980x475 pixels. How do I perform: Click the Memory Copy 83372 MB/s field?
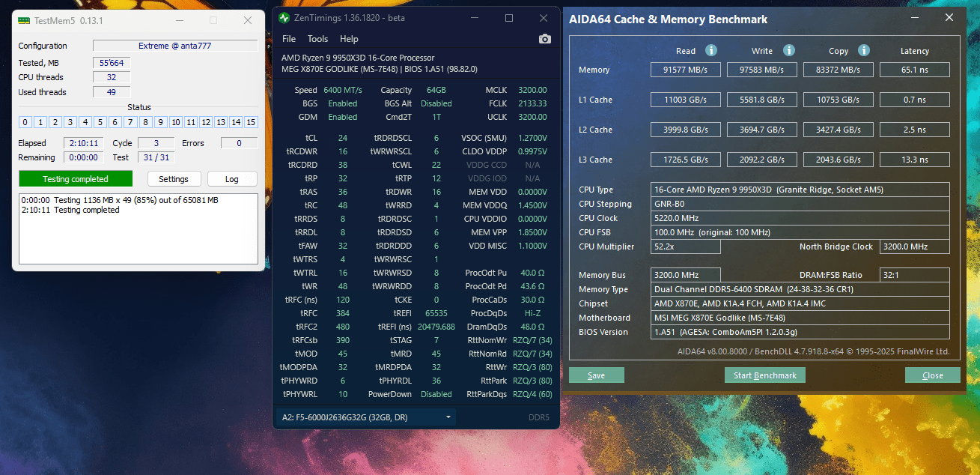tap(838, 70)
